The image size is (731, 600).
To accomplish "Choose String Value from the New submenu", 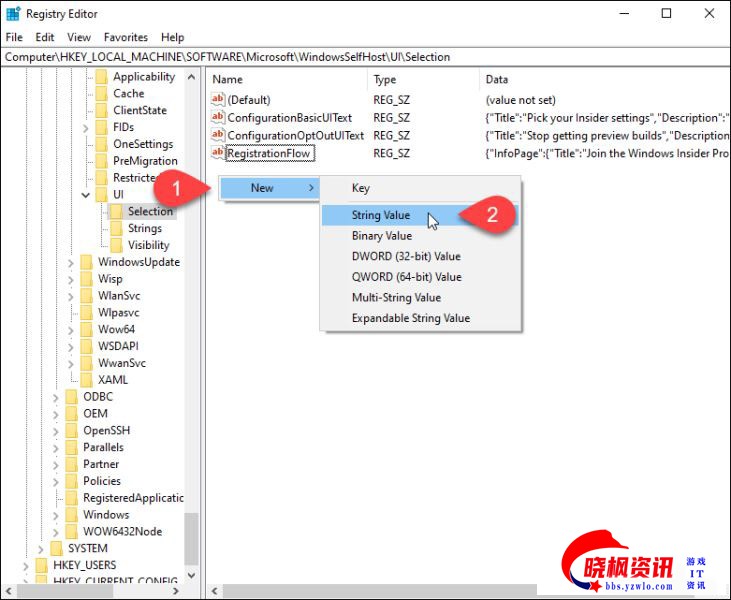I will [x=381, y=215].
